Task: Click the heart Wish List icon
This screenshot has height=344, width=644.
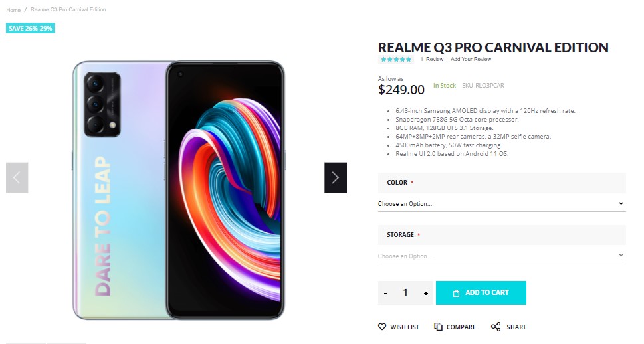Action: [x=382, y=327]
